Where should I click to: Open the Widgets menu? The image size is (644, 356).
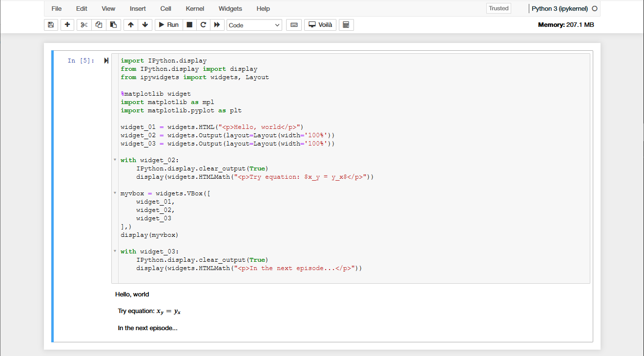[x=230, y=9]
